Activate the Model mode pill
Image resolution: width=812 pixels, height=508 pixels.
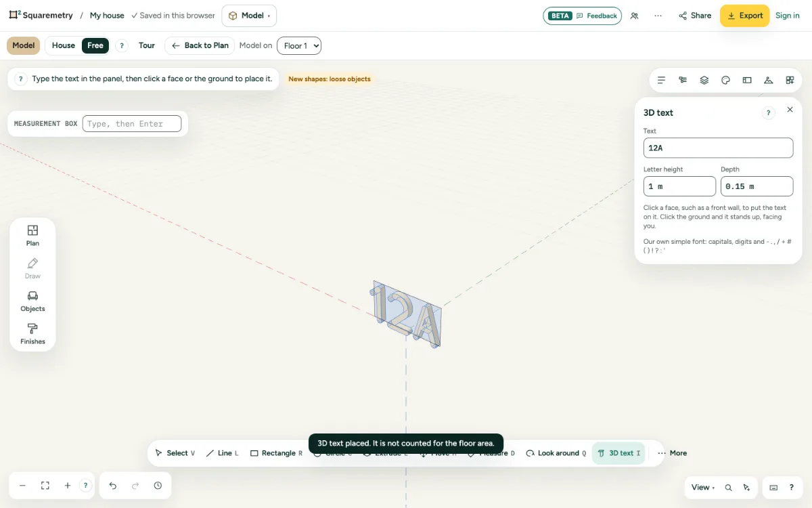[23, 45]
